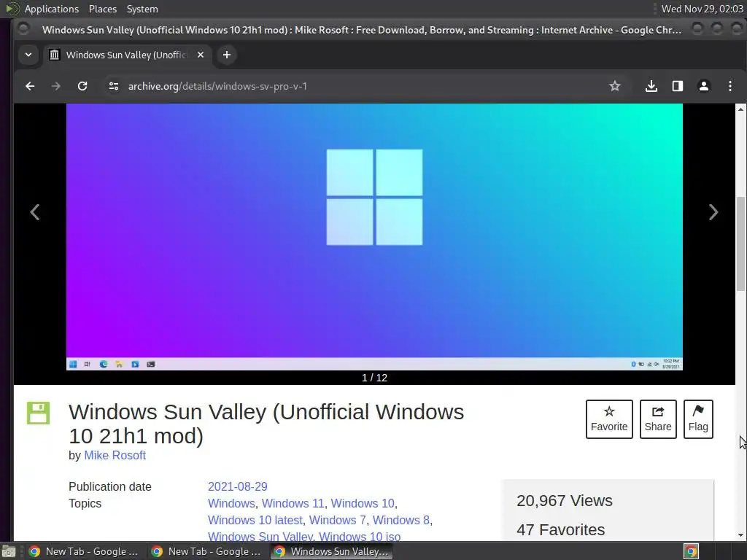The image size is (747, 560).
Task: Click the Topics label
Action: coord(85,503)
